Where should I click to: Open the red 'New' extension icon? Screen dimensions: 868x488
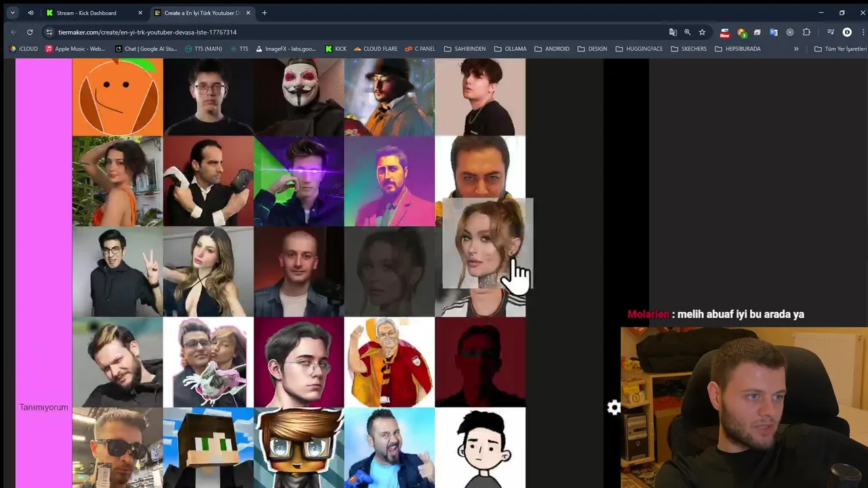tap(725, 33)
